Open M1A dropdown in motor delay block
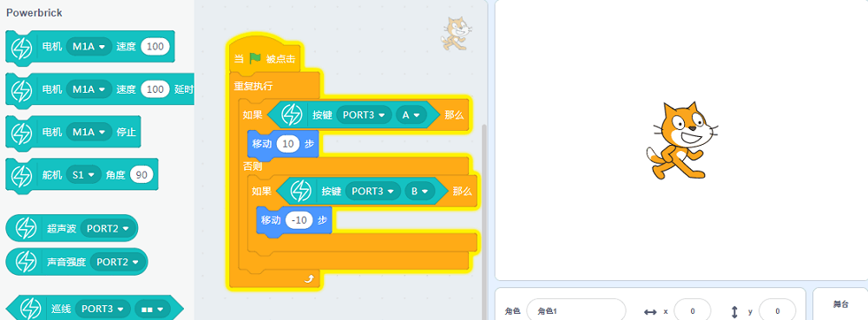 [89, 89]
